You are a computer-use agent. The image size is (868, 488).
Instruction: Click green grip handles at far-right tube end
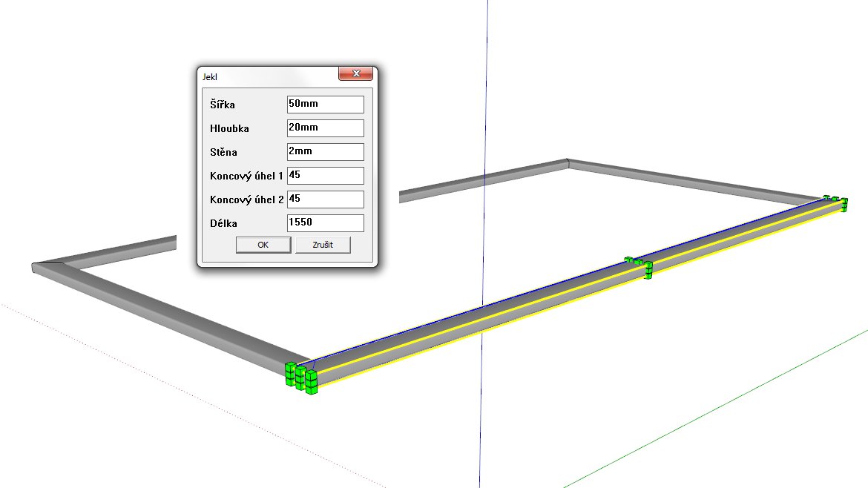point(835,202)
